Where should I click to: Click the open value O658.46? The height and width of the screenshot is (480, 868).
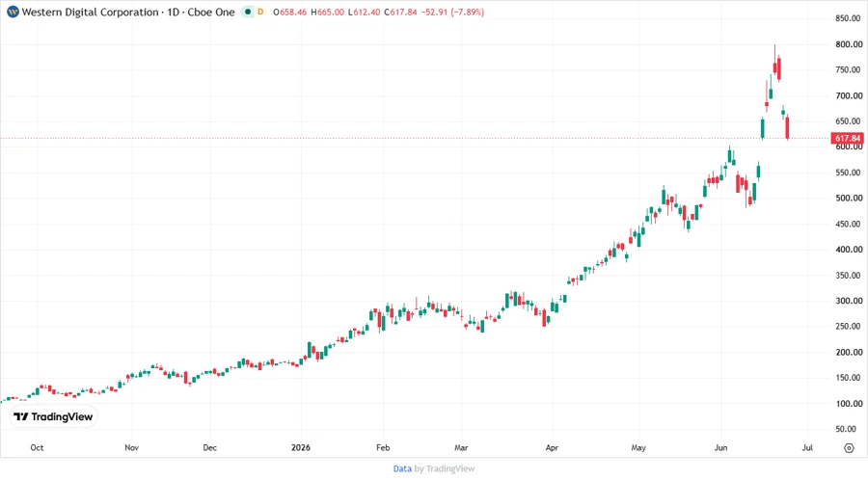tap(289, 12)
